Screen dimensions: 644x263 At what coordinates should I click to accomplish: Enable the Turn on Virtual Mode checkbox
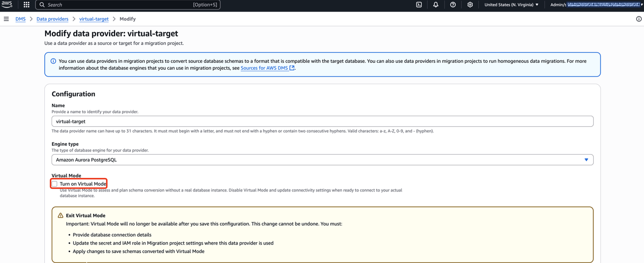pos(55,184)
